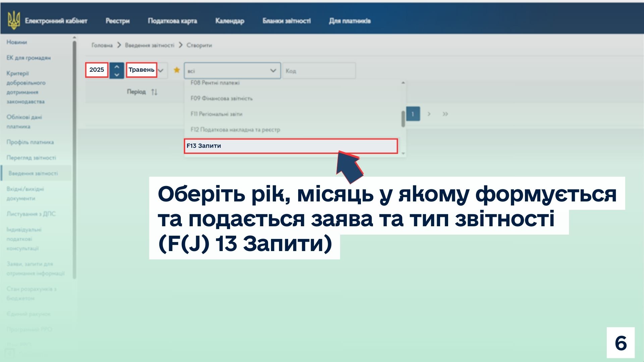Screen dimensions: 644x362
Task: Go to next page arrow
Action: pos(429,114)
